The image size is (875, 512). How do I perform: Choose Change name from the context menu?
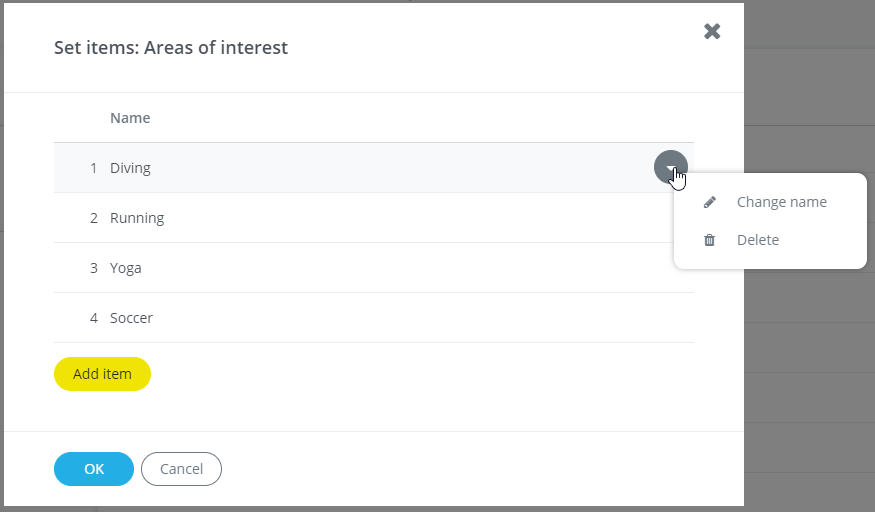781,202
